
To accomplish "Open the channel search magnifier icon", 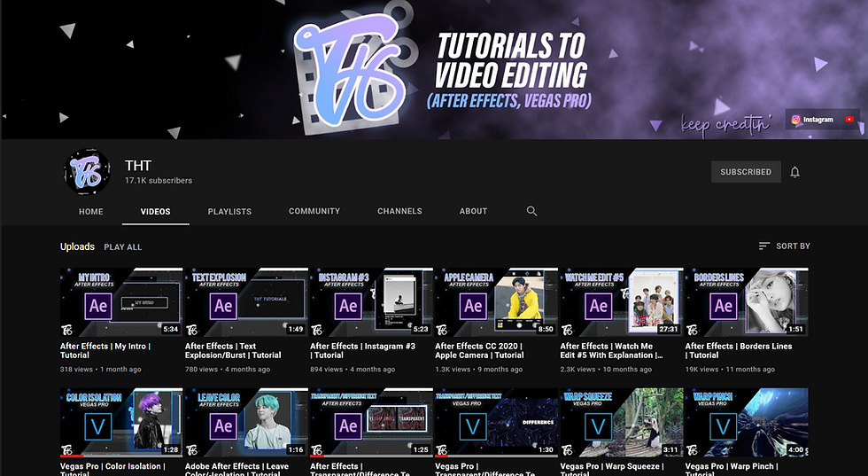I will pos(531,211).
